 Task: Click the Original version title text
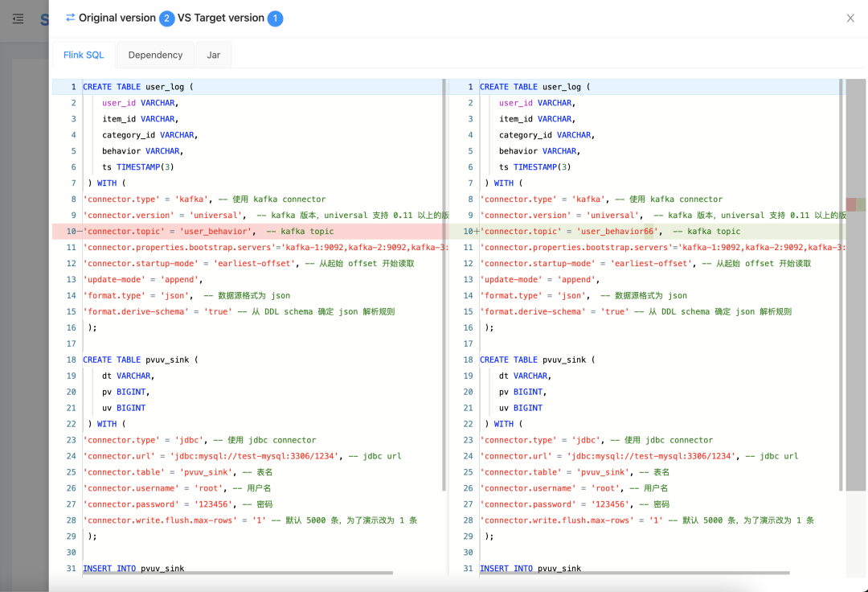tap(117, 18)
